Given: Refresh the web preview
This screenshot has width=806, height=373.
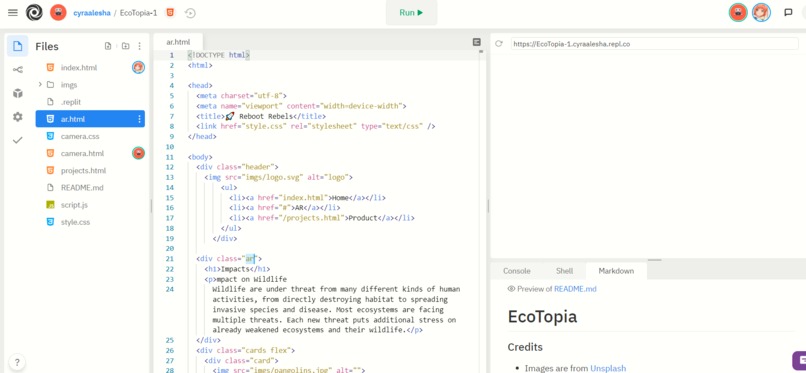Looking at the screenshot, I should click(x=499, y=44).
